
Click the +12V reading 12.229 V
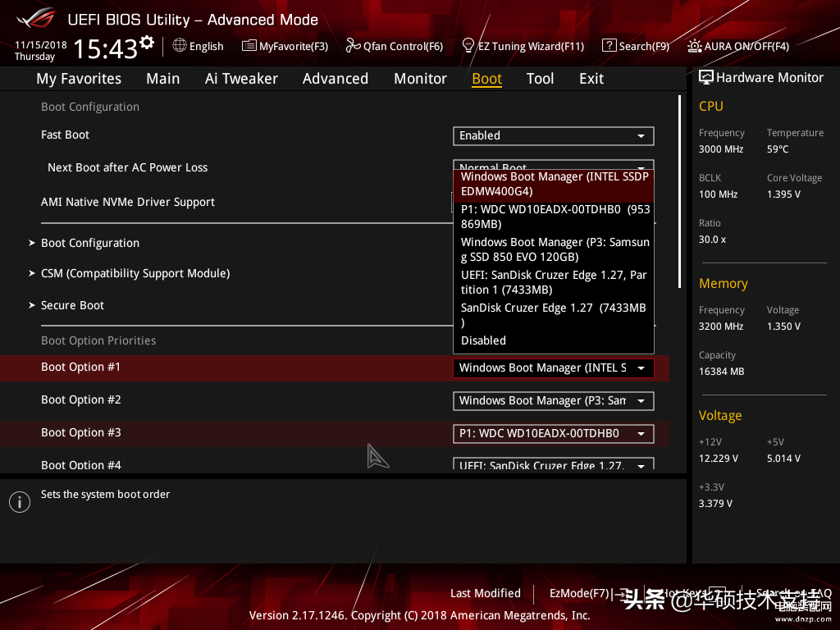point(719,459)
